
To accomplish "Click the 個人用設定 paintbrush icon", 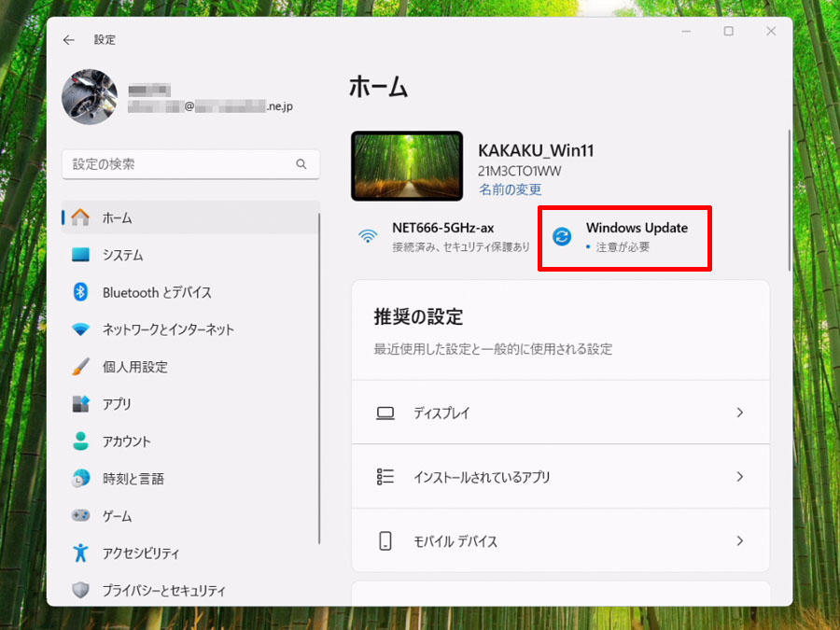I will [80, 367].
